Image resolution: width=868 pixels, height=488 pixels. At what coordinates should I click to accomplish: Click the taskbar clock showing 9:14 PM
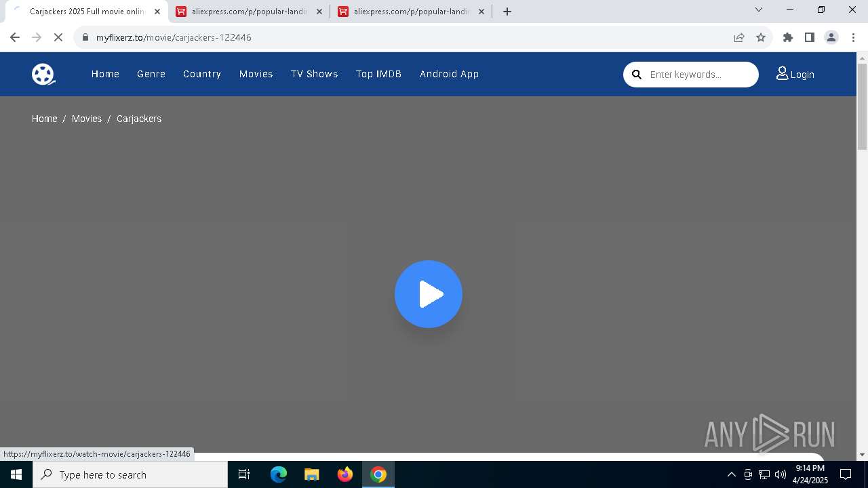(810, 474)
